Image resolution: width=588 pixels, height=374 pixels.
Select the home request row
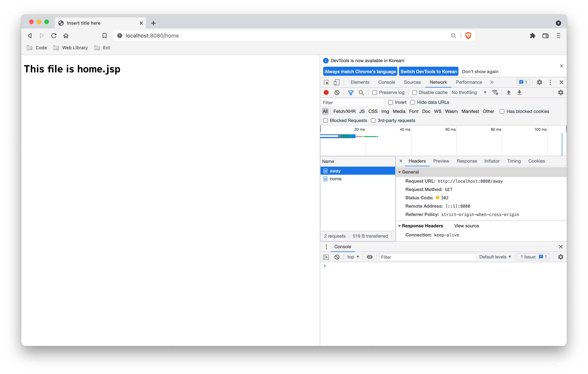358,179
